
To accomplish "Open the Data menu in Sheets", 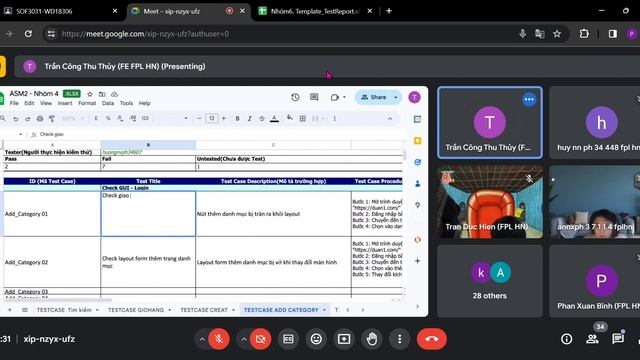I will pos(108,103).
